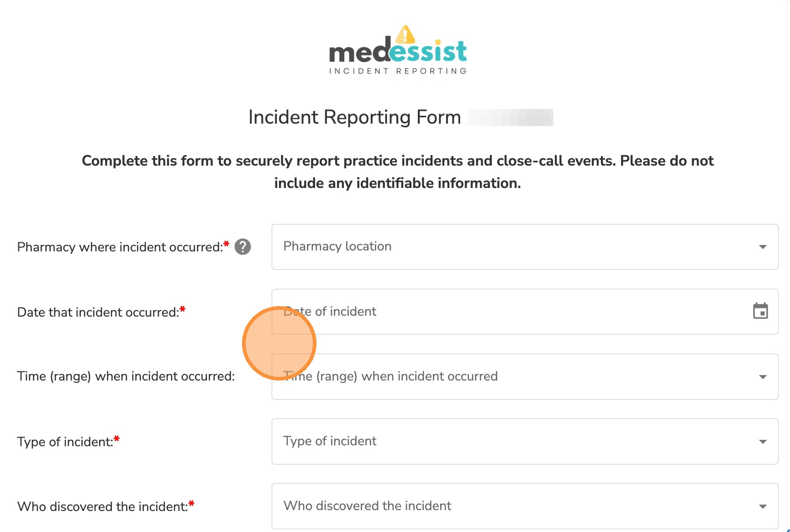This screenshot has height=532, width=790.
Task: Click the question mark help icon
Action: pyautogui.click(x=242, y=247)
